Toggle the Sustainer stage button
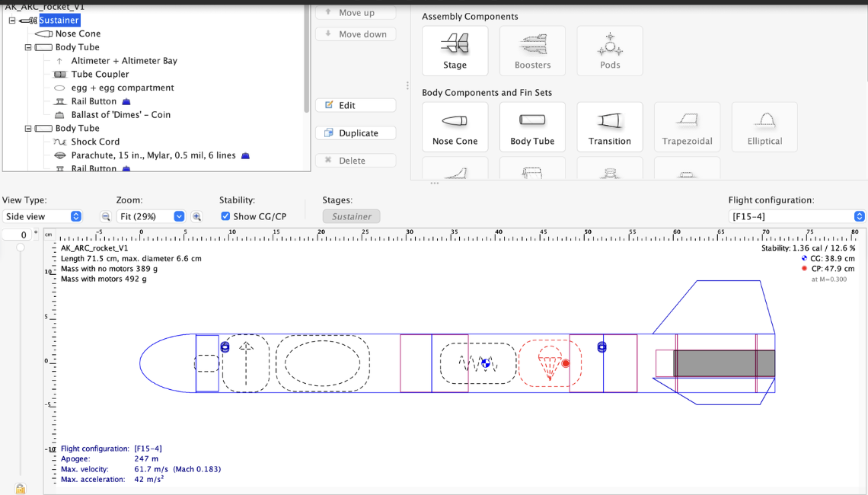868x495 pixels. point(351,216)
